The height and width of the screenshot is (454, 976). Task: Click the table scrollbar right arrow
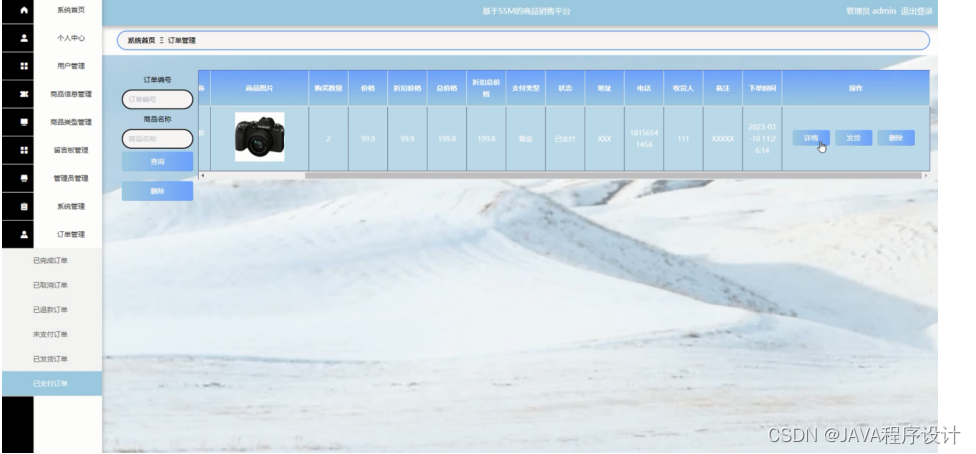click(x=926, y=176)
